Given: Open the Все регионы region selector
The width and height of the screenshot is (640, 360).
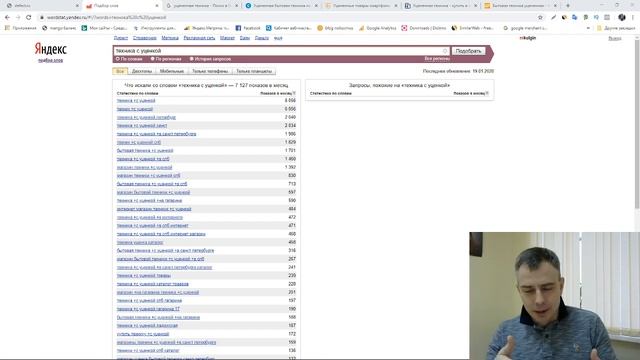Looking at the screenshot, I should pos(437,59).
